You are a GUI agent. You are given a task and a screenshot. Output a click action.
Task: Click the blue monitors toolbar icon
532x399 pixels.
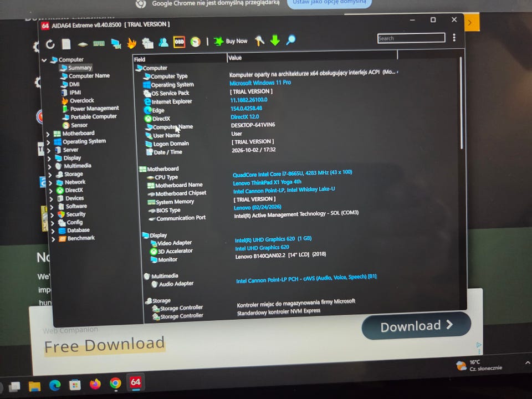pos(116,43)
